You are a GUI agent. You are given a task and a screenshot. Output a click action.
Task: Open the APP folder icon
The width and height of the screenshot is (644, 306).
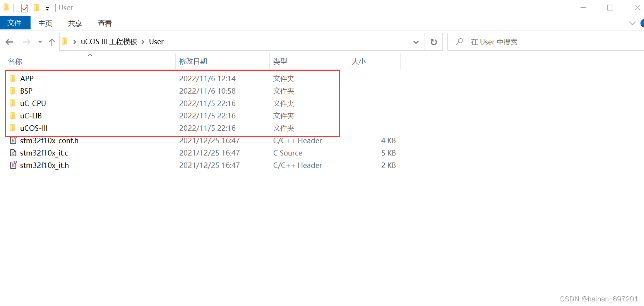coord(13,79)
